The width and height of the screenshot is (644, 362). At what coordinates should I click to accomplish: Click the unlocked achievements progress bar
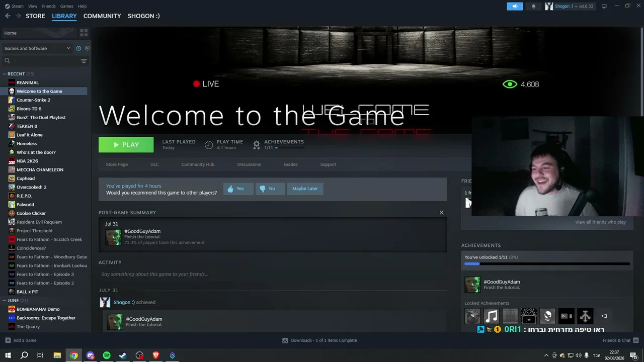[x=547, y=264]
